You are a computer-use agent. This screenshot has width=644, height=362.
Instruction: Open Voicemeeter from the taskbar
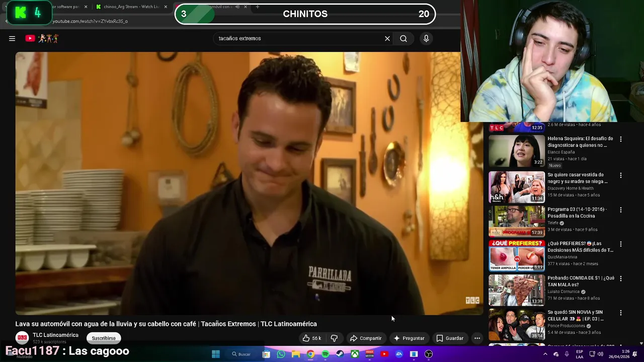tap(370, 354)
